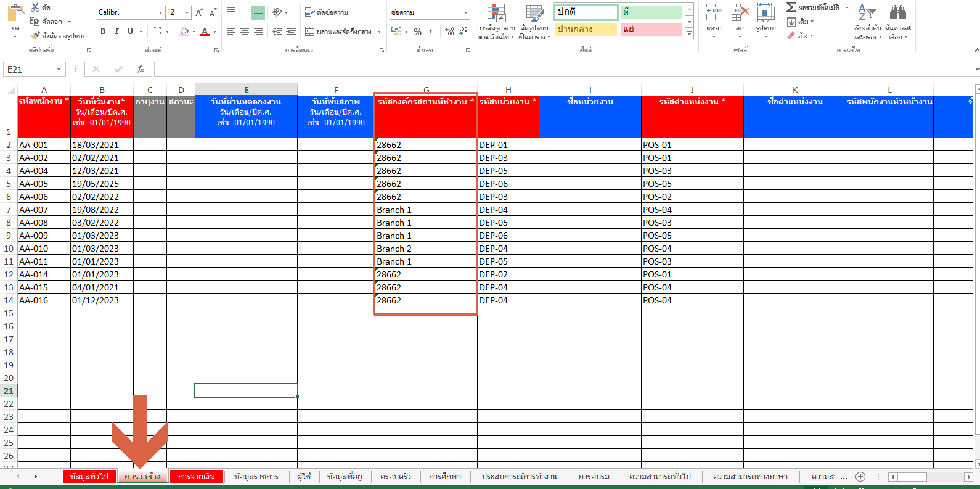Open Format as Table (จัดรูปแบบเป็นตาราง)
The height and width of the screenshot is (489, 980).
click(534, 22)
